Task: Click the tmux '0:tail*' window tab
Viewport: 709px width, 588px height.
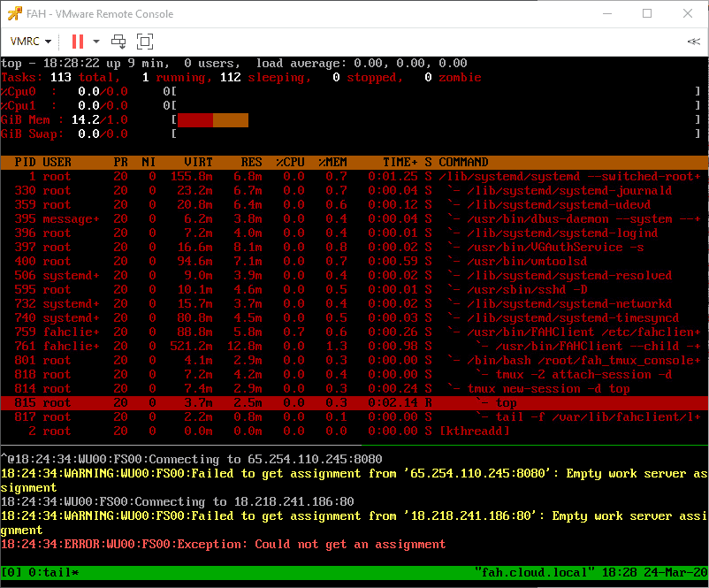Action: click(54, 573)
